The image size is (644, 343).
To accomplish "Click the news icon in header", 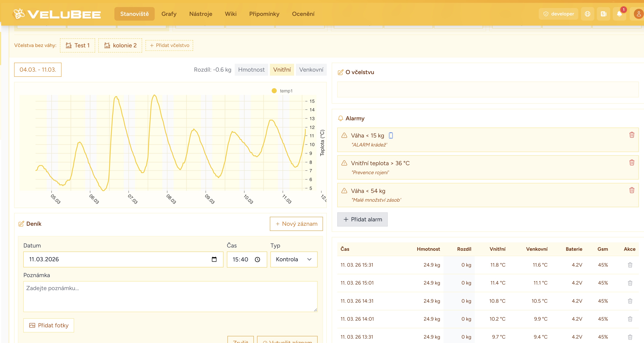I will click(603, 14).
